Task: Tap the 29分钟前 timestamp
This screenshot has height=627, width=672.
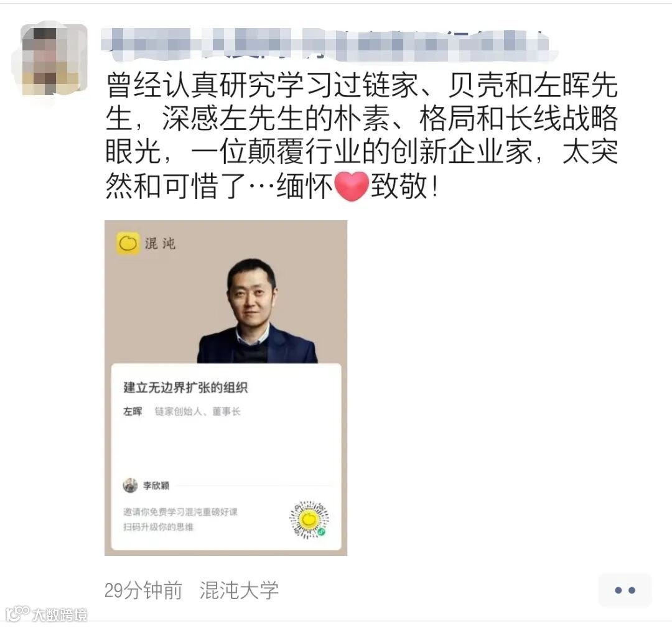Action: click(143, 590)
